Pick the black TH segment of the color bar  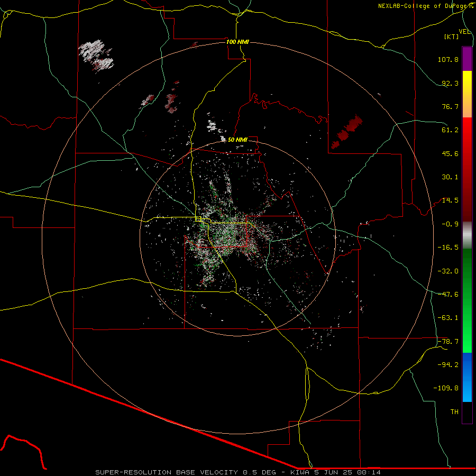click(467, 413)
